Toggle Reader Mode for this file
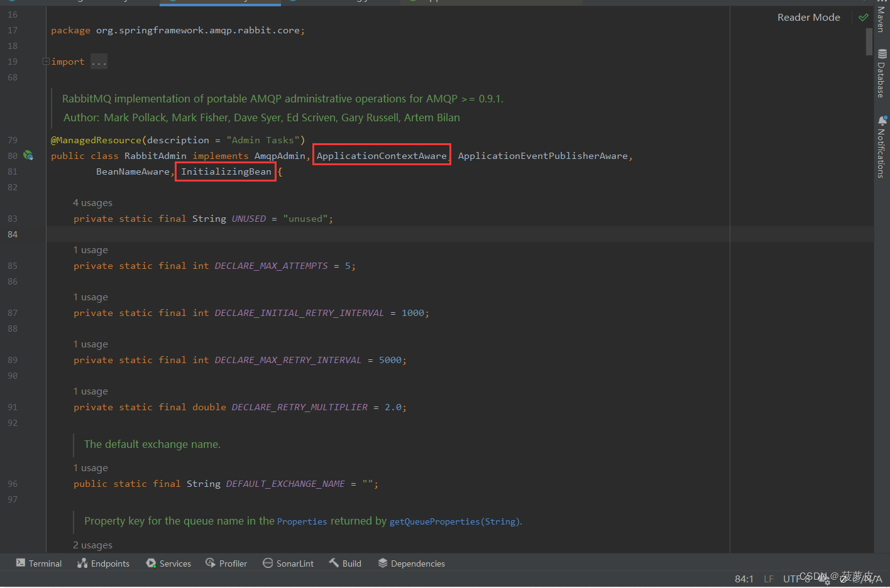 tap(808, 18)
